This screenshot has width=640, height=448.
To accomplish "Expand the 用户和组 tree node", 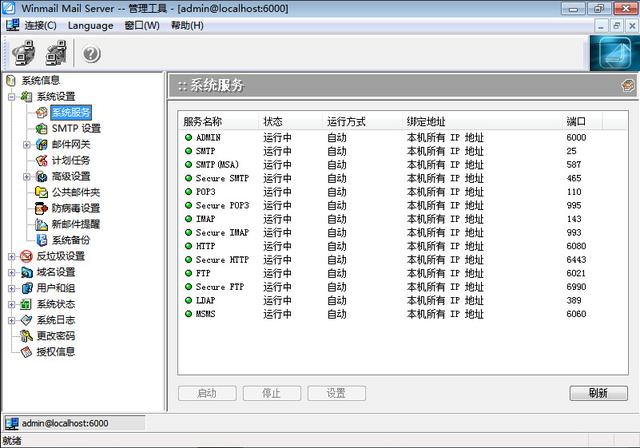I will (12, 288).
